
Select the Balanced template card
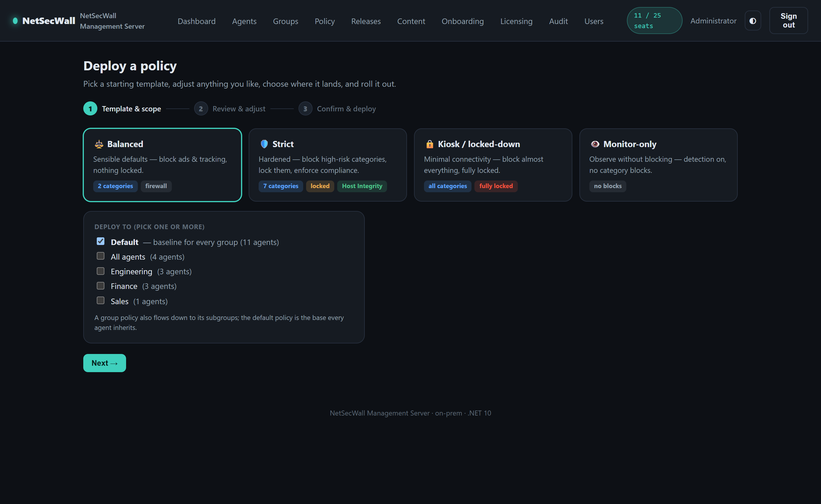click(162, 165)
